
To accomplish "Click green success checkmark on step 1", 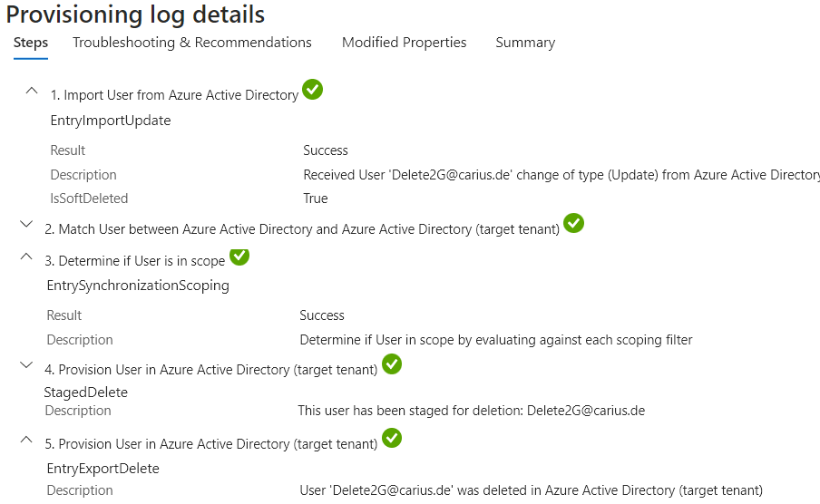I will [x=312, y=90].
